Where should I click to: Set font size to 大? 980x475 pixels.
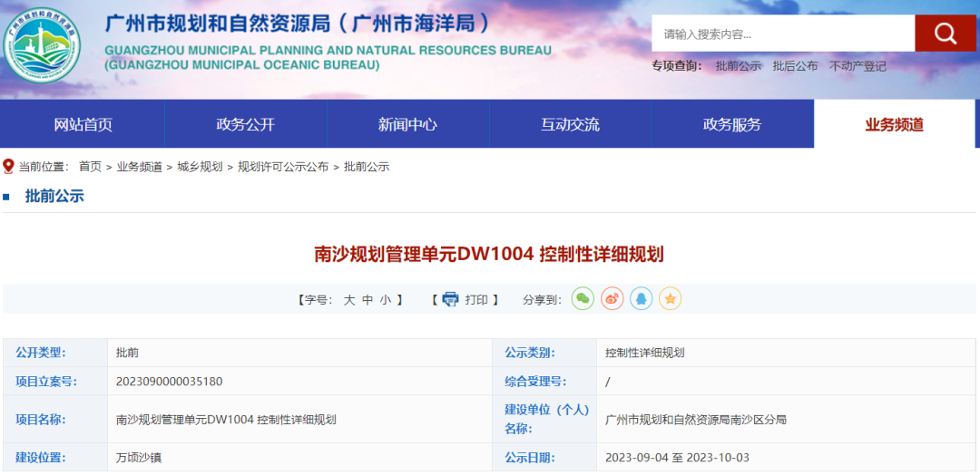[349, 300]
